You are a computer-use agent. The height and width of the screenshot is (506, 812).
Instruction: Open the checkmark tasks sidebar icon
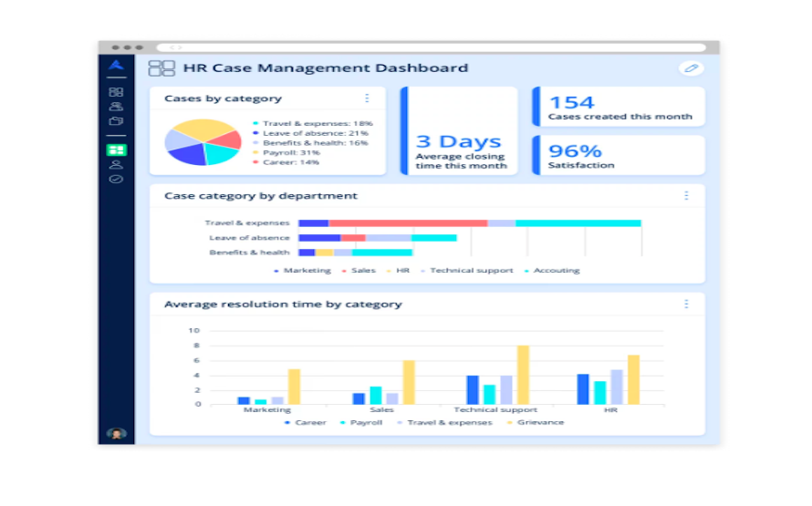pyautogui.click(x=116, y=179)
